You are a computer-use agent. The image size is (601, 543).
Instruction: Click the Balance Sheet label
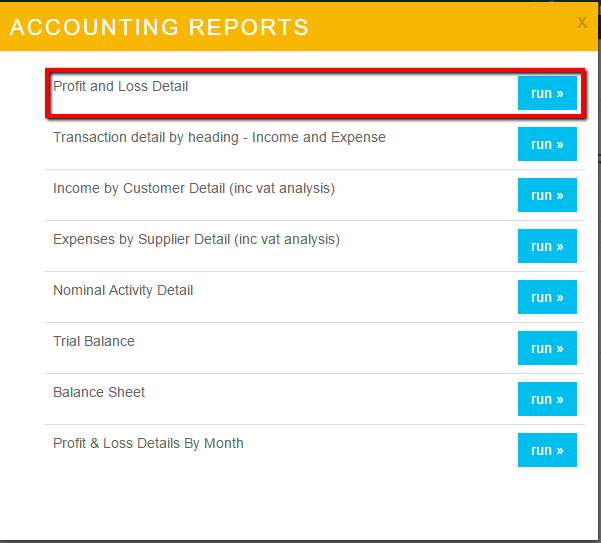(x=99, y=393)
